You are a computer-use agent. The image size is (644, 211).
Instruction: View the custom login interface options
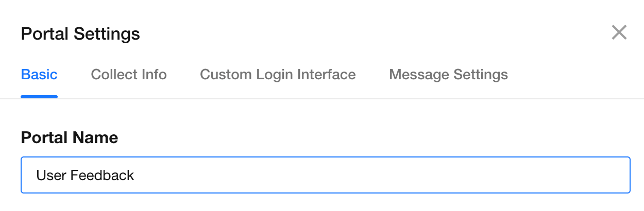(278, 75)
